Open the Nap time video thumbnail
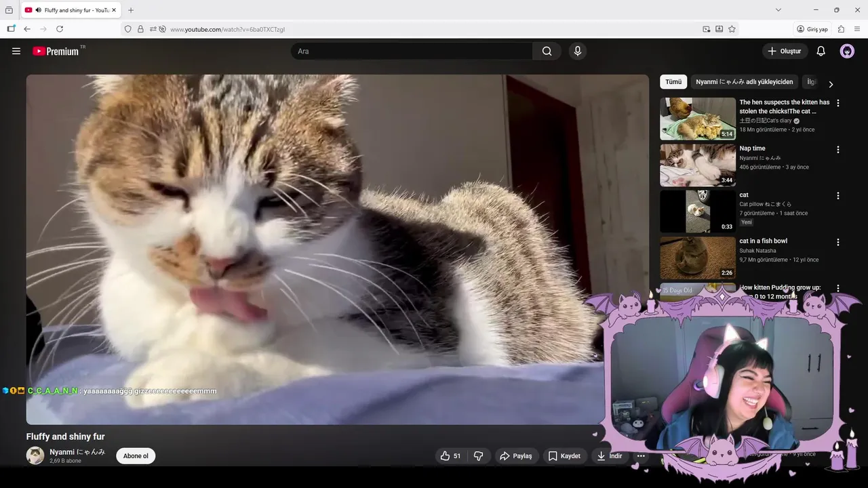This screenshot has width=868, height=488. click(x=698, y=165)
